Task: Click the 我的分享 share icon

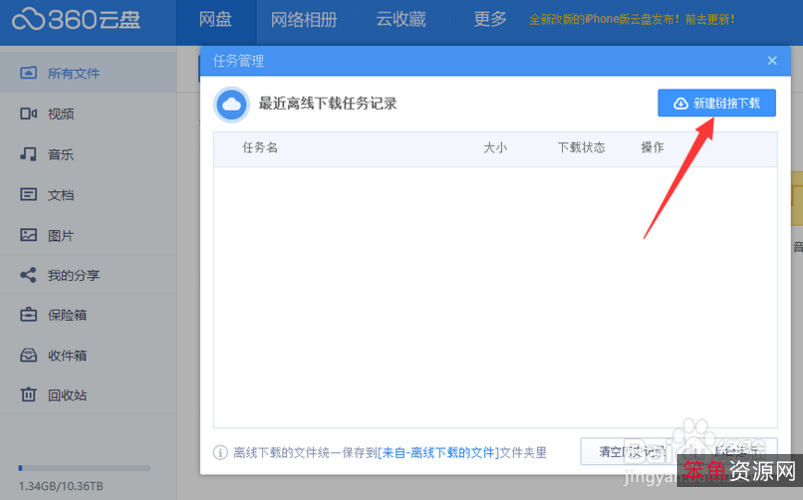Action: (x=28, y=275)
